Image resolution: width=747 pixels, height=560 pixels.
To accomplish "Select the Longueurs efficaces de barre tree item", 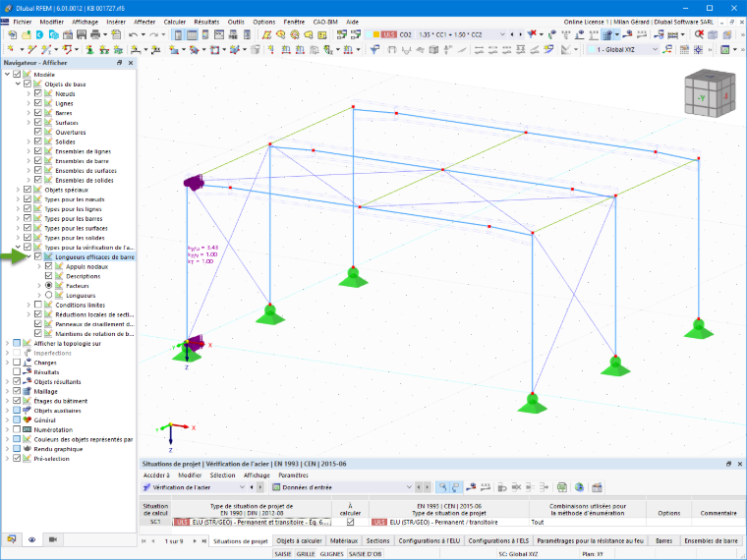I will tap(94, 256).
